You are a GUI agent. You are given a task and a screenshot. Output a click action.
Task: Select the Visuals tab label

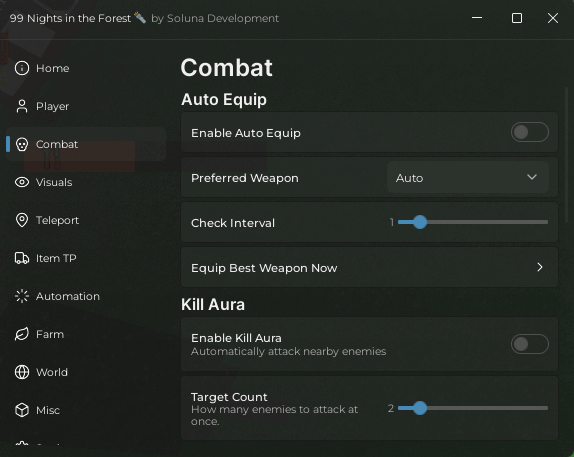click(54, 182)
